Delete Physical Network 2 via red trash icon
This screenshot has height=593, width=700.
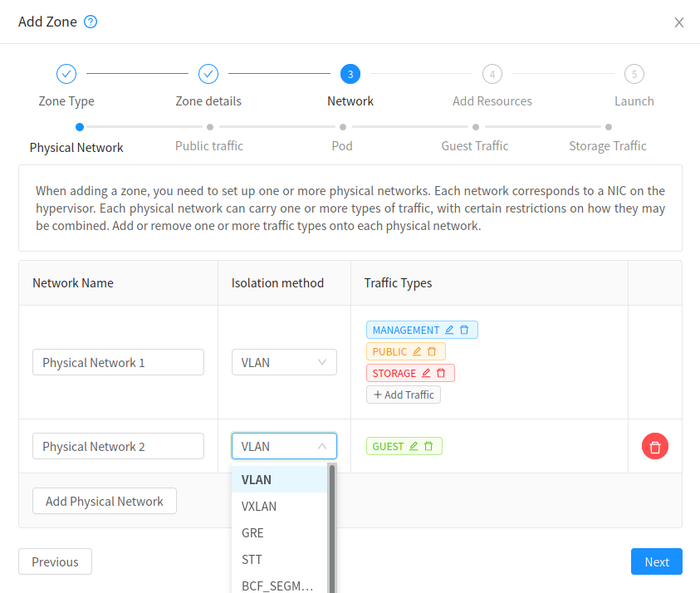[x=654, y=446]
